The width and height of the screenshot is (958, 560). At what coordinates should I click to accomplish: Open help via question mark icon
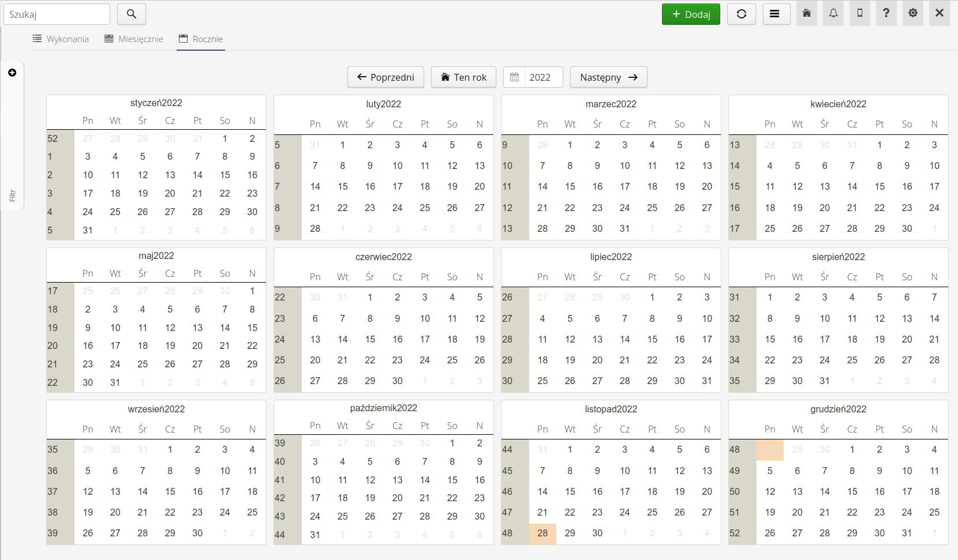pyautogui.click(x=886, y=13)
